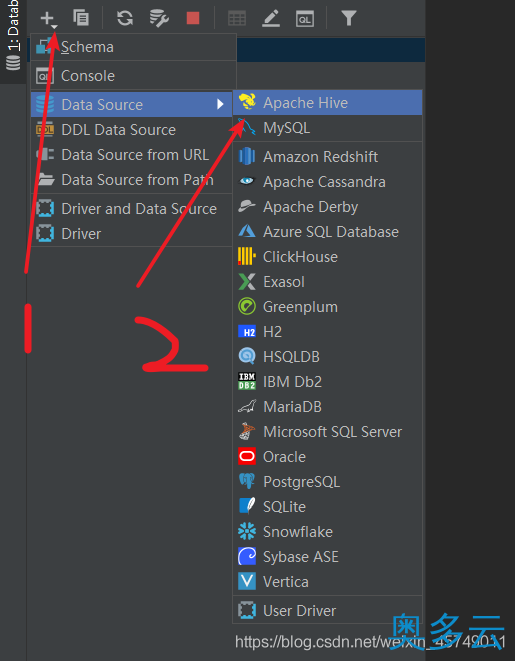
Task: Choose SQLite data source
Action: [x=327, y=507]
